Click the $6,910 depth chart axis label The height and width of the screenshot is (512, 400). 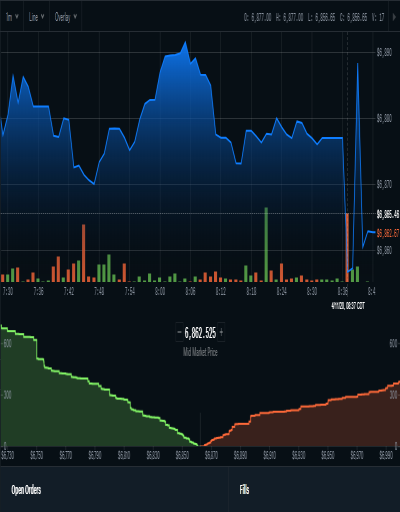(x=270, y=455)
